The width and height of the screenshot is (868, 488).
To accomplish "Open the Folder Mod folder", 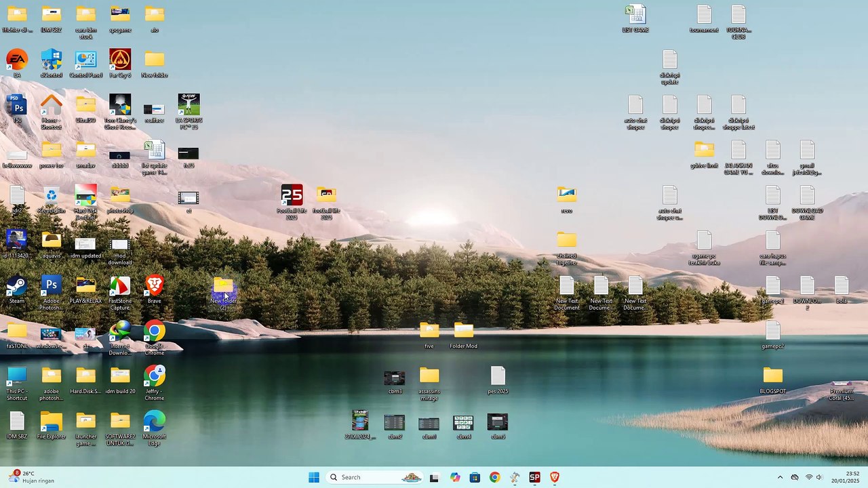I will 464,331.
